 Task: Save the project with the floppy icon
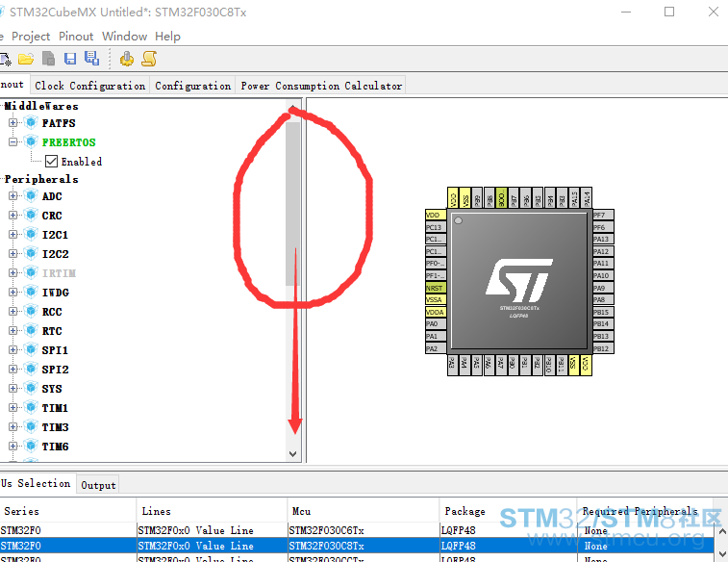(x=70, y=59)
